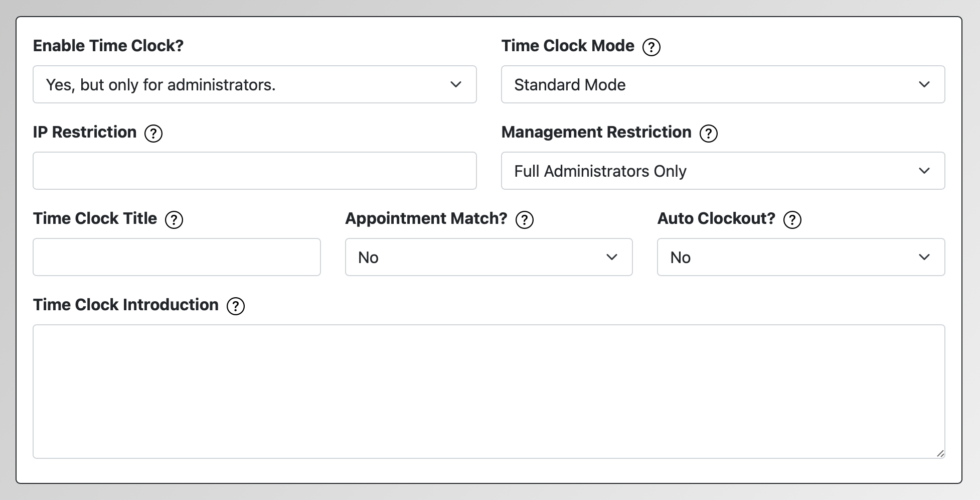Open Management Restriction dropdown
980x500 pixels.
point(722,171)
